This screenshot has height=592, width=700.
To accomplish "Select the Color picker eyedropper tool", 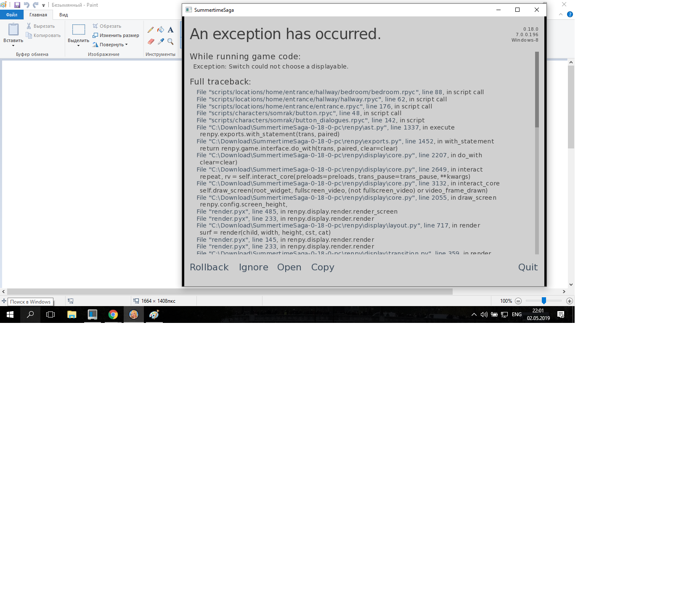I will 161,41.
